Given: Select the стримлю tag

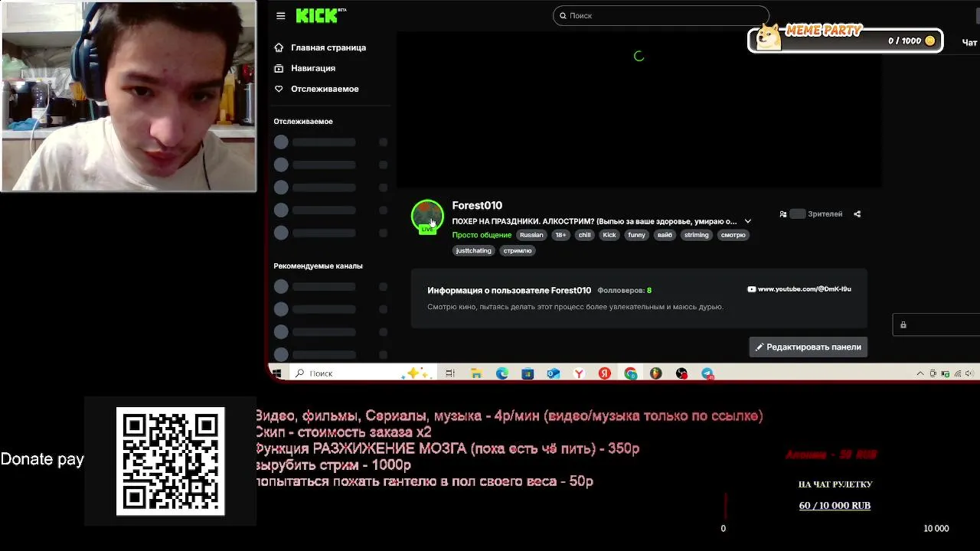Looking at the screenshot, I should click(518, 250).
